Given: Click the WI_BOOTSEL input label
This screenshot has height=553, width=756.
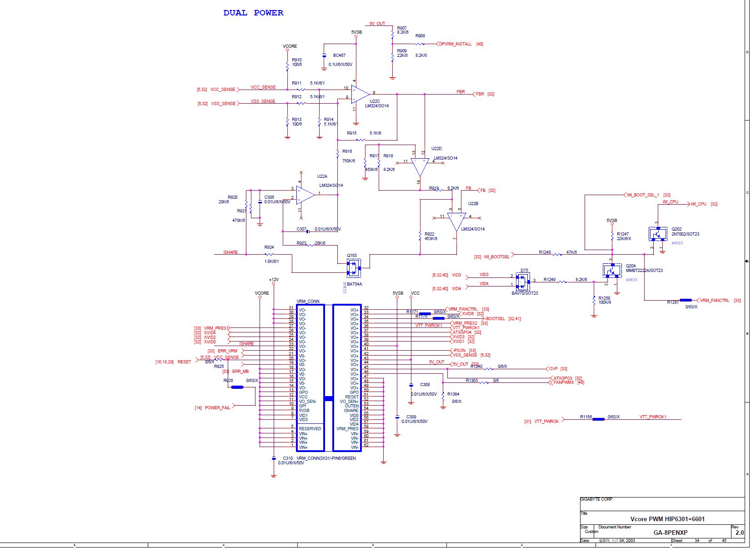Looking at the screenshot, I should (496, 257).
